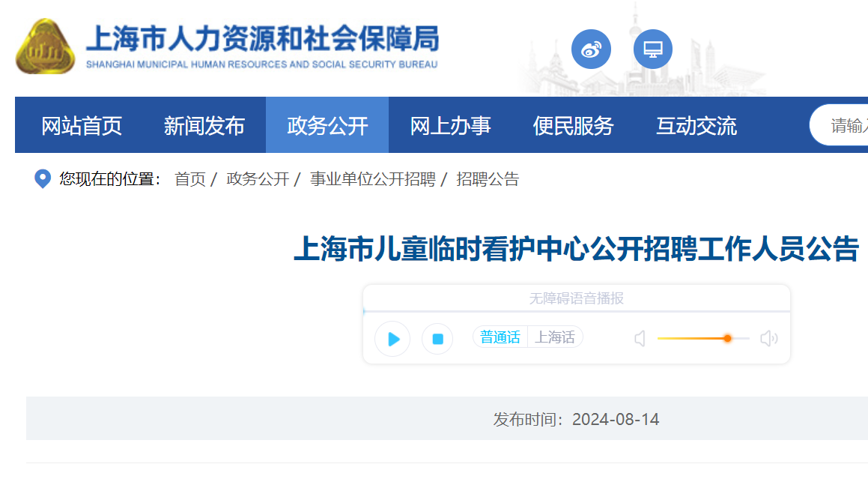
Task: Open the bureau's Weibo page icon
Action: click(x=591, y=49)
